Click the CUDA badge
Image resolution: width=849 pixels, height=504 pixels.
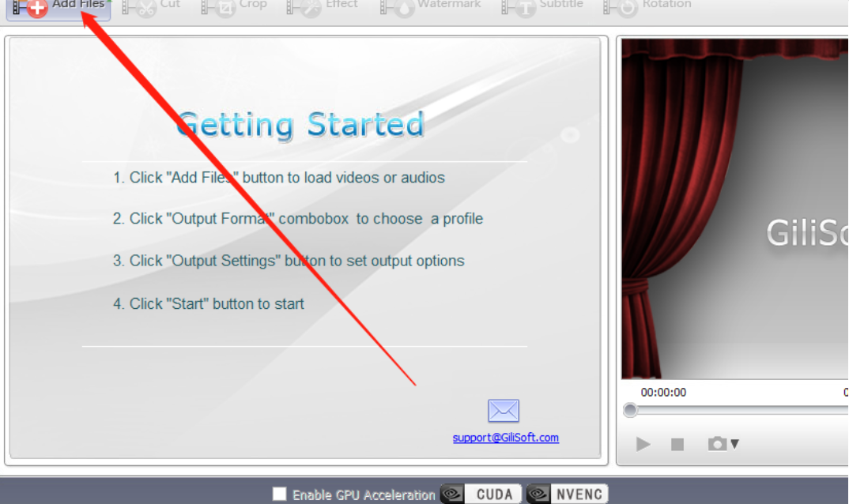pyautogui.click(x=481, y=494)
